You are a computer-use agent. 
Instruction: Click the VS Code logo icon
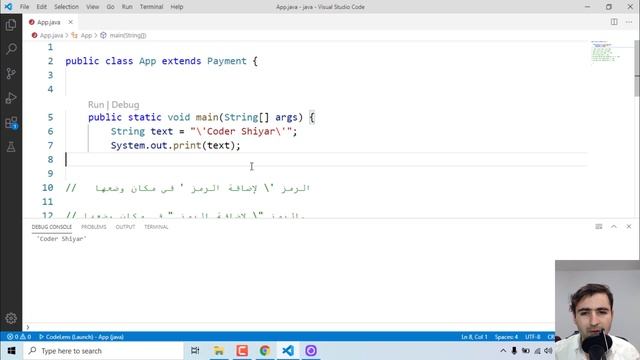point(8,7)
